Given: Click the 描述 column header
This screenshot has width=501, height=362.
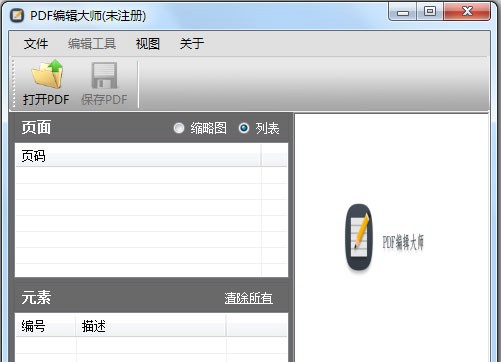Looking at the screenshot, I should pyautogui.click(x=151, y=326).
